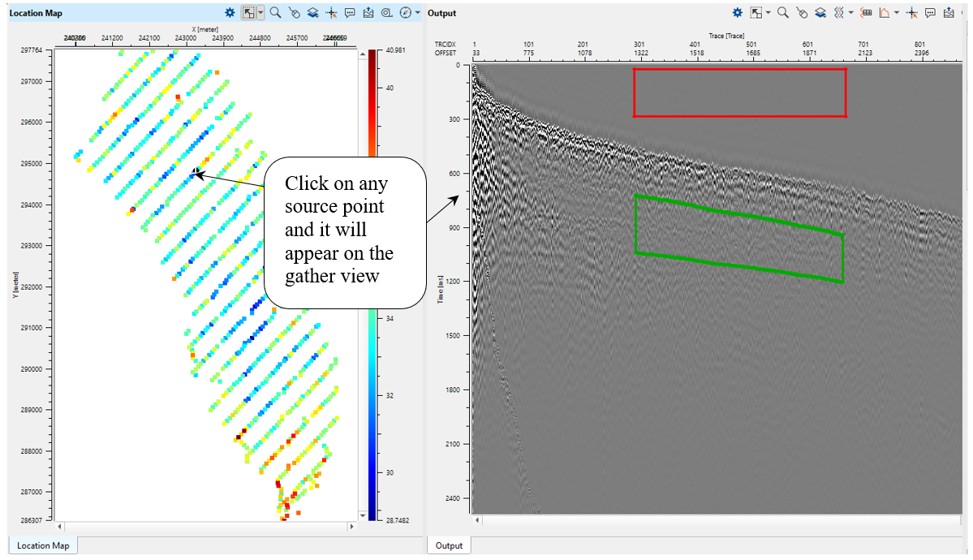Open Output panel settings gear
The height and width of the screenshot is (560, 973).
(x=737, y=13)
